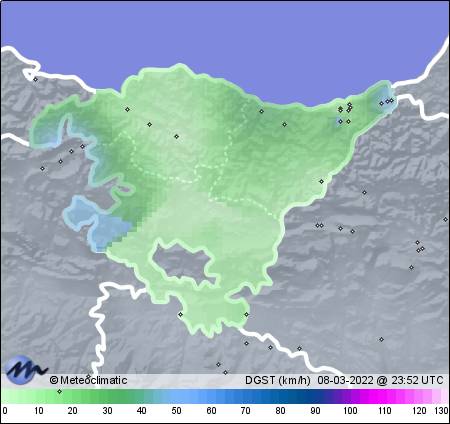The width and height of the screenshot is (450, 424).
Task: Select the station marker on the upper-left coastline
Action: (x=35, y=79)
